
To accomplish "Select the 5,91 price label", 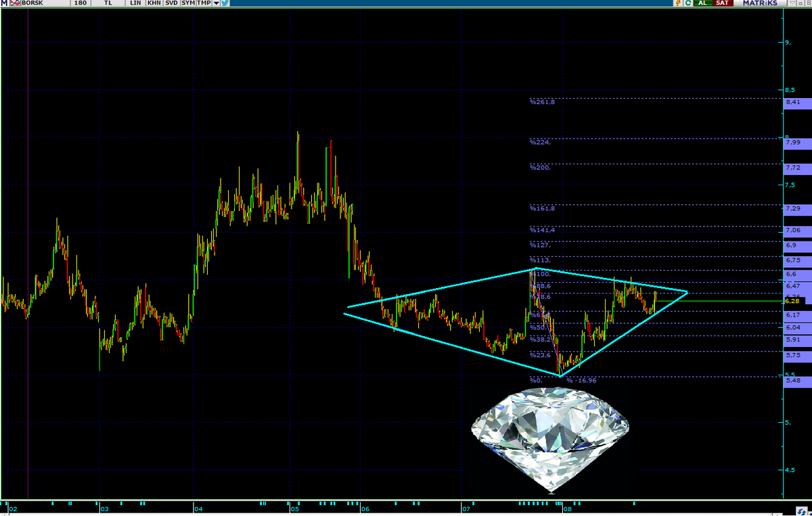I will click(797, 340).
